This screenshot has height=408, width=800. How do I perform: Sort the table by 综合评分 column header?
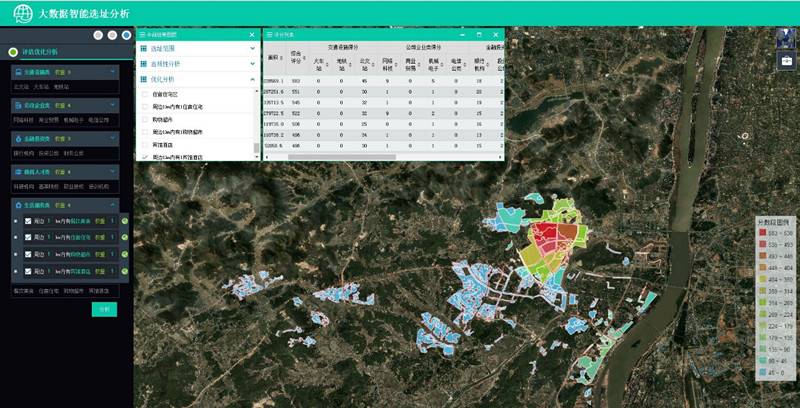coord(296,60)
